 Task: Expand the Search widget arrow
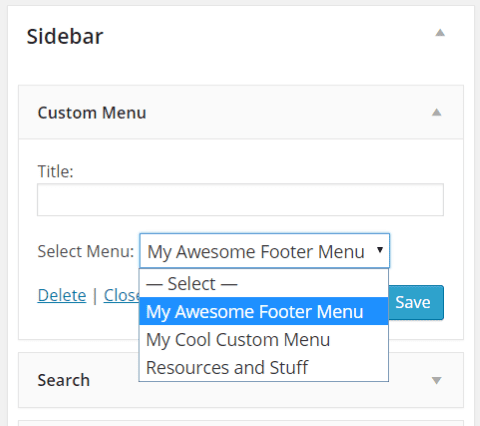[x=437, y=380]
